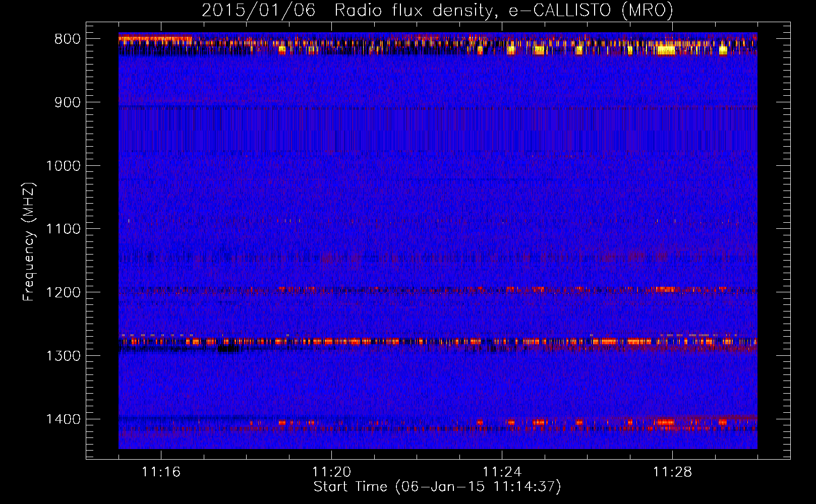Image resolution: width=816 pixels, height=504 pixels.
Task: Click the '800' frequency axis label
Action: pos(68,39)
